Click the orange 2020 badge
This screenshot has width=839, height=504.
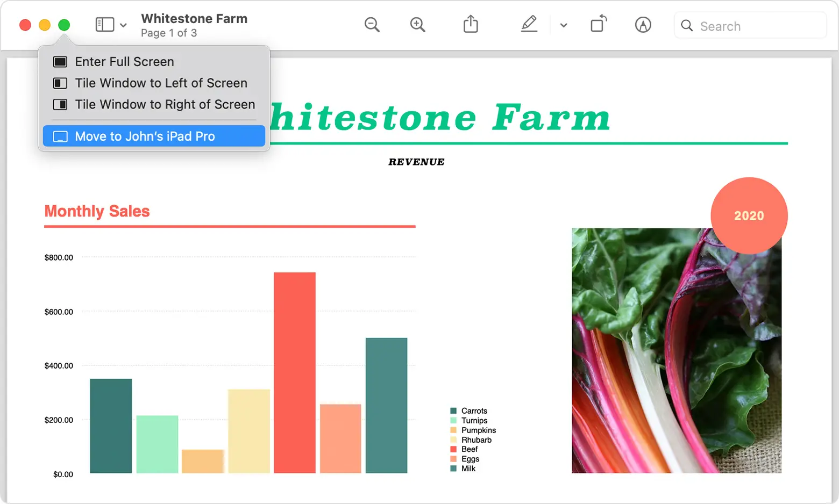pos(749,215)
